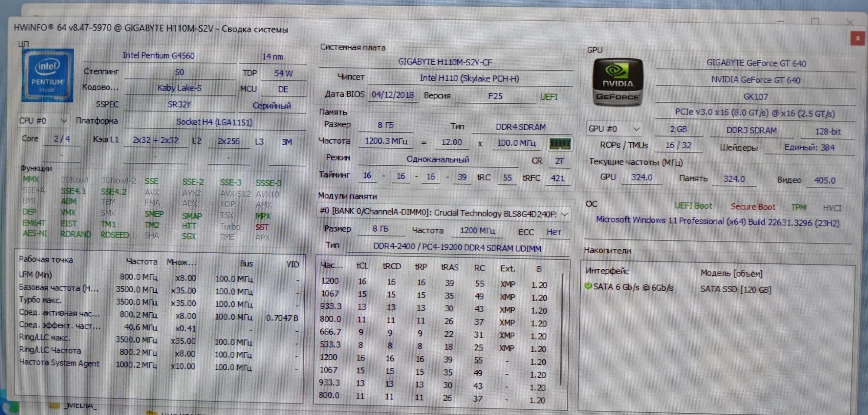Close the system summary with red X
Screen dimensions: 868x415
click(857, 38)
